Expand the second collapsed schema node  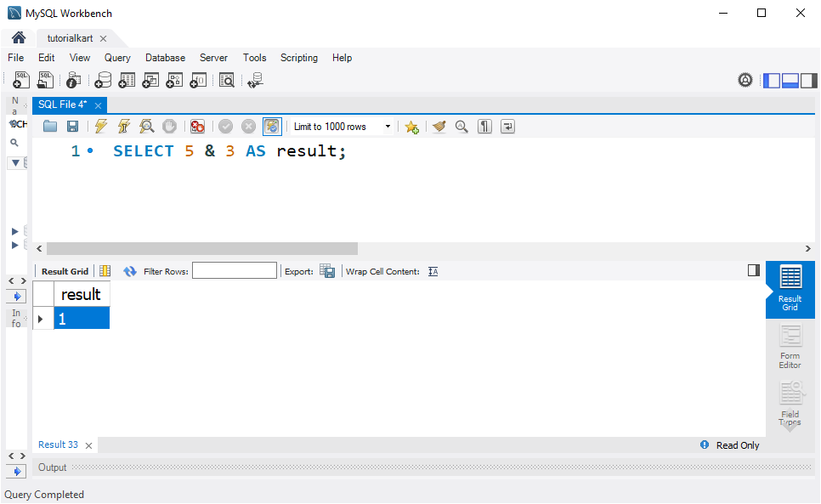(15, 245)
